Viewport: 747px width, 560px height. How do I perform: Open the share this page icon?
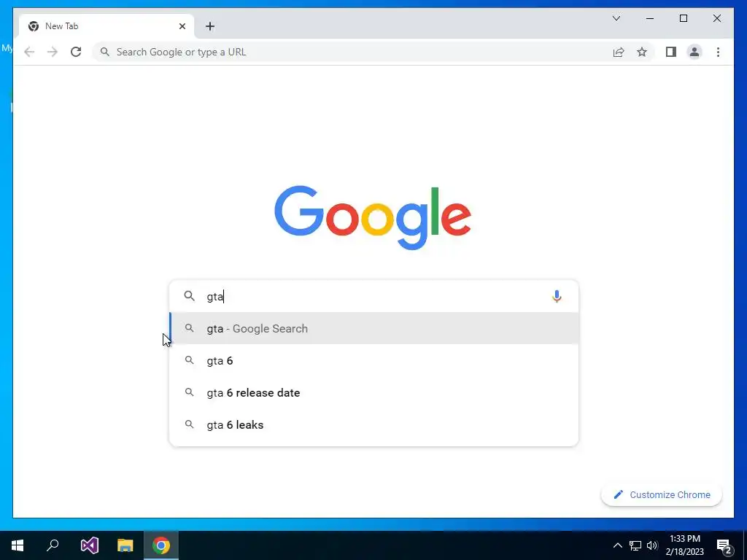[619, 52]
